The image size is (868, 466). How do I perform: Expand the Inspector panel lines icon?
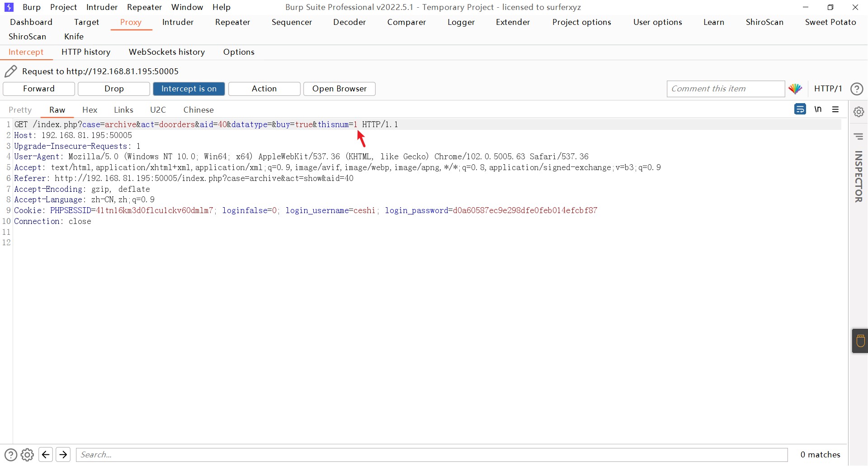click(x=859, y=137)
